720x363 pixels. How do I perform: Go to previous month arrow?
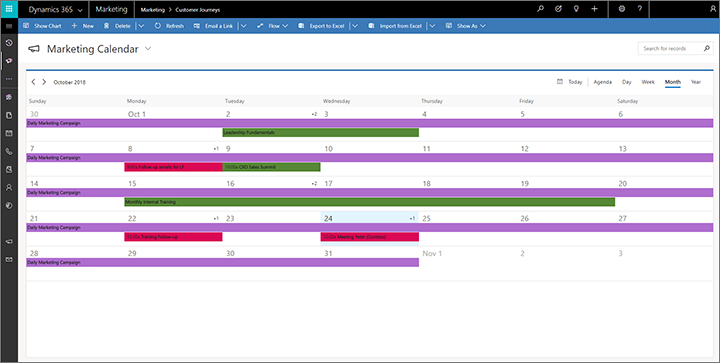tap(33, 82)
